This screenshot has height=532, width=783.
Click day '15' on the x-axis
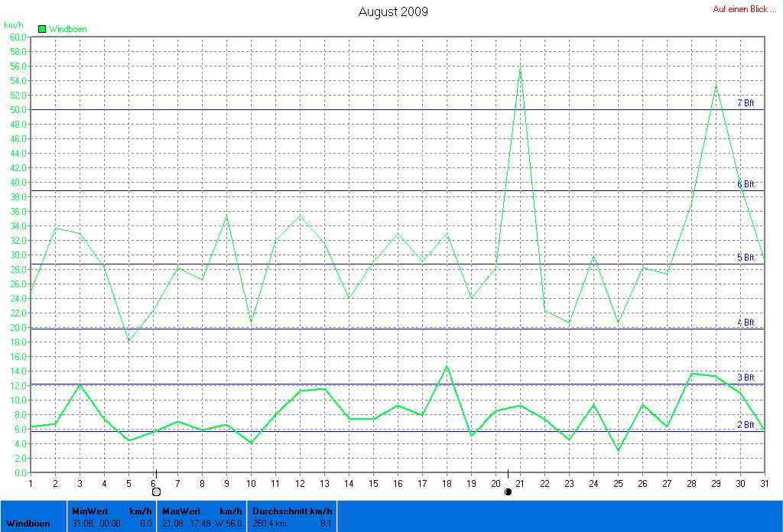pyautogui.click(x=373, y=484)
